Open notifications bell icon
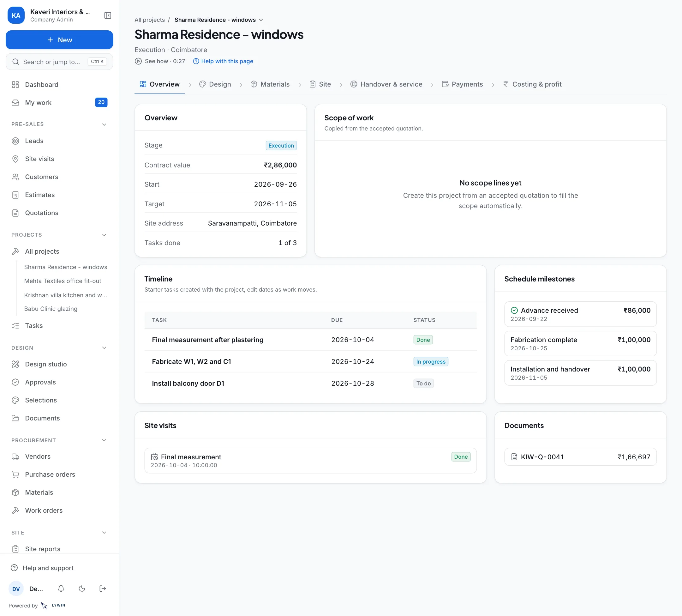The image size is (682, 616). point(61,589)
